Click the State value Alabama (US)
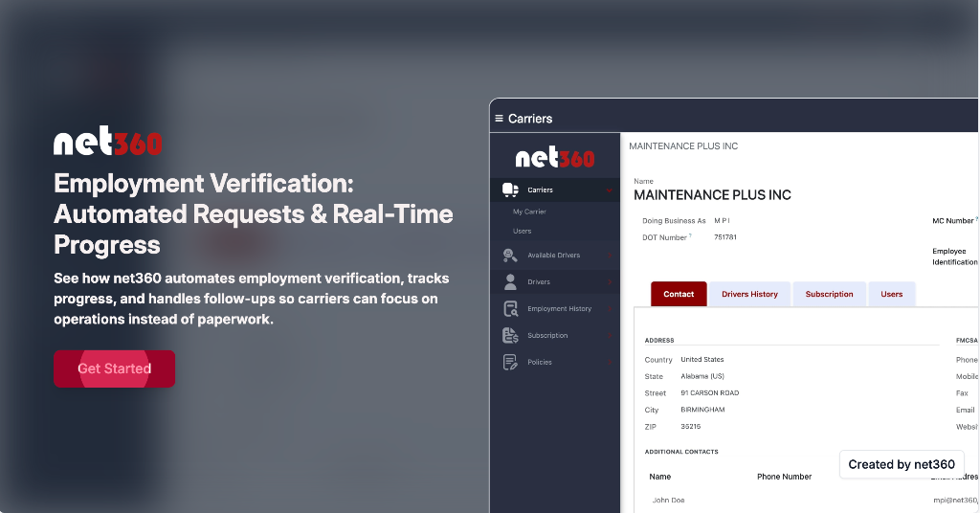The image size is (980, 513). [702, 376]
